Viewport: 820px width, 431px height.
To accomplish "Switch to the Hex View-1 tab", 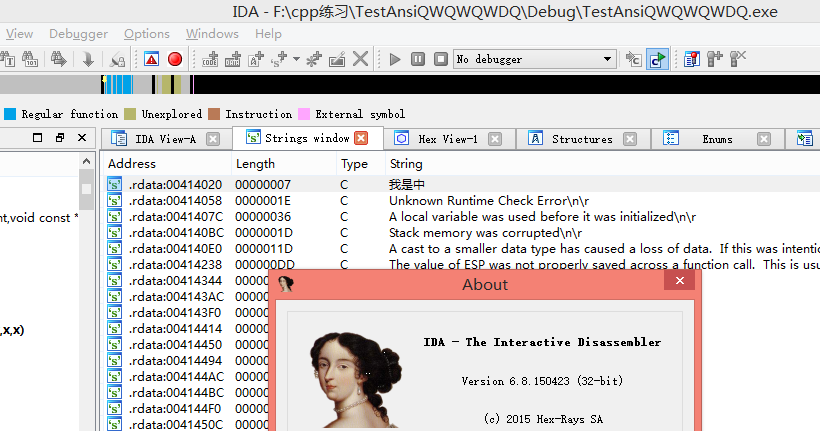I will pos(448,139).
